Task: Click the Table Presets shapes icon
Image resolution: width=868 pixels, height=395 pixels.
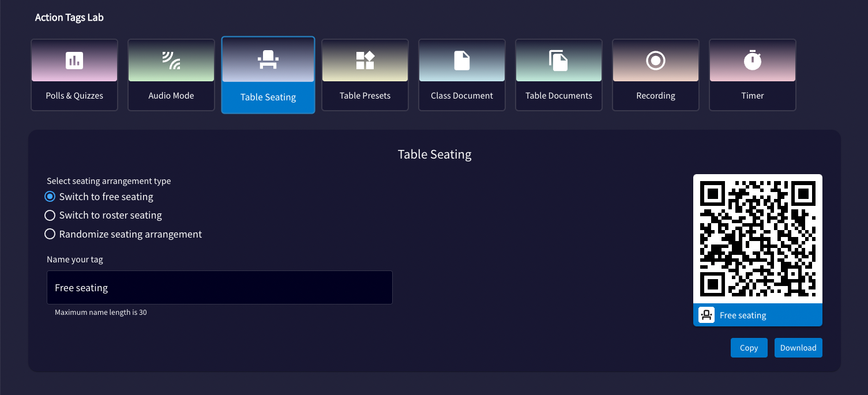Action: click(365, 60)
